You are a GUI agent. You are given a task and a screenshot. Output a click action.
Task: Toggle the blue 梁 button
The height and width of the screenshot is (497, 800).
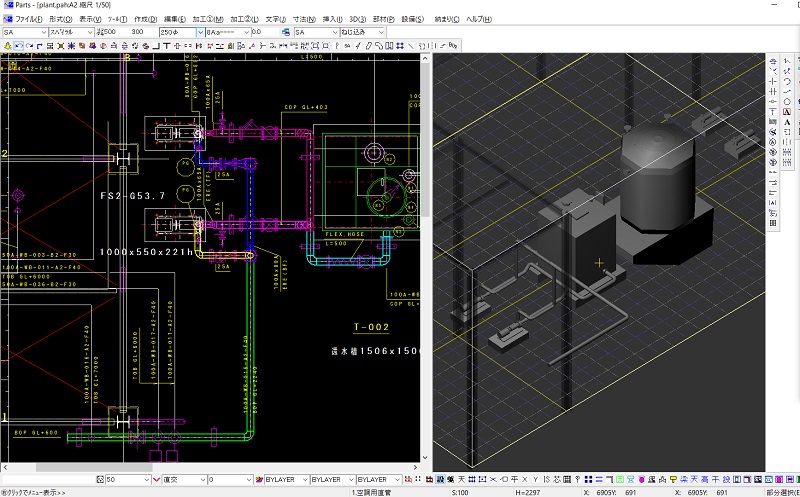(684, 480)
